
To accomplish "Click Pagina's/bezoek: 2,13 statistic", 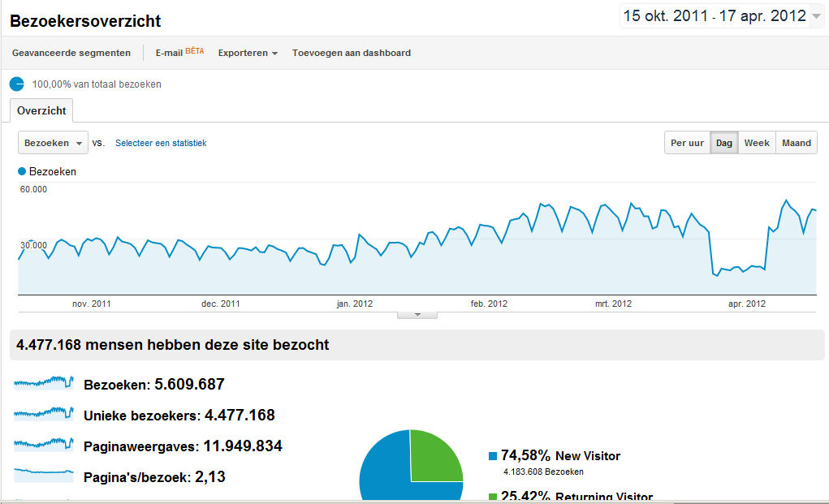I will [154, 476].
